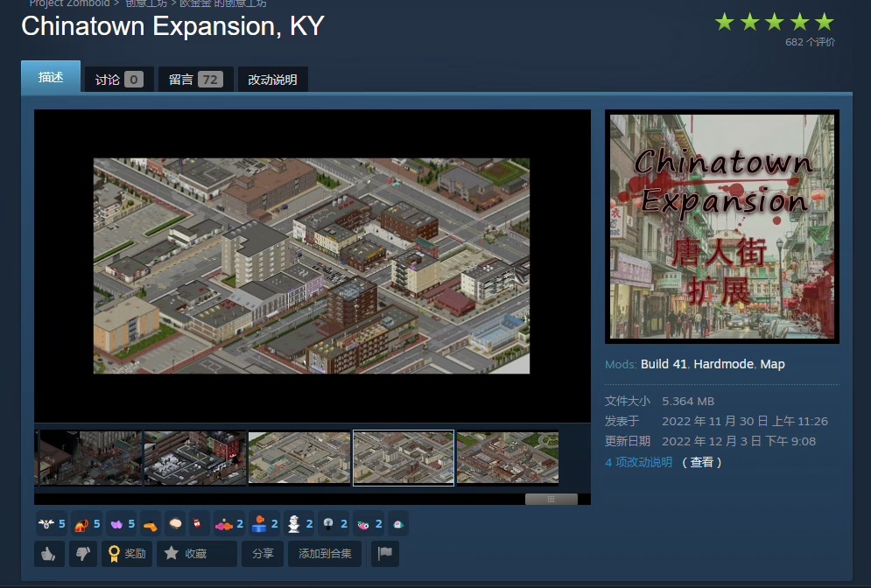Click the Chinatown Expansion, KY title
Image resolution: width=871 pixels, height=588 pixels.
172,26
